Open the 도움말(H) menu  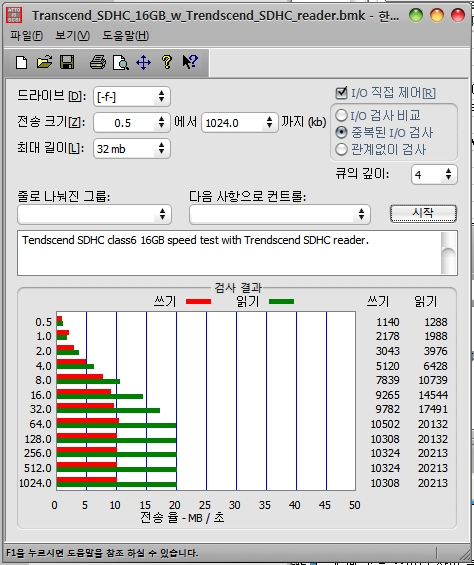tap(125, 35)
